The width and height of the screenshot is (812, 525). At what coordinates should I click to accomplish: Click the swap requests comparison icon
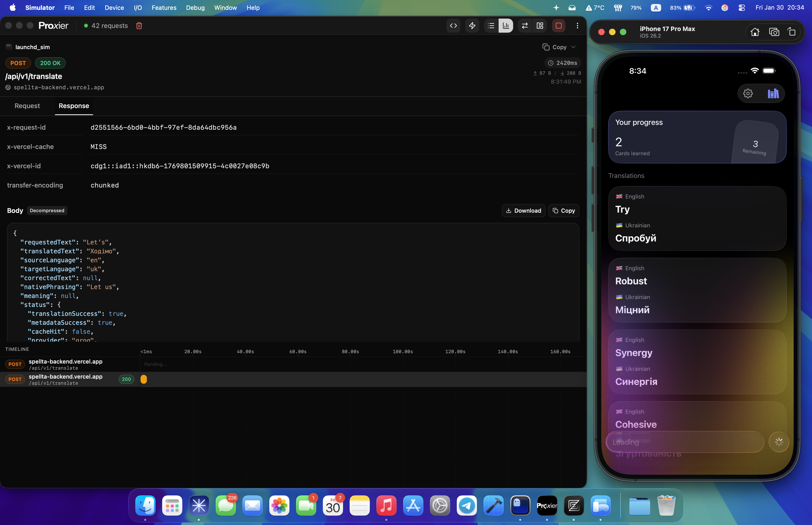point(524,26)
